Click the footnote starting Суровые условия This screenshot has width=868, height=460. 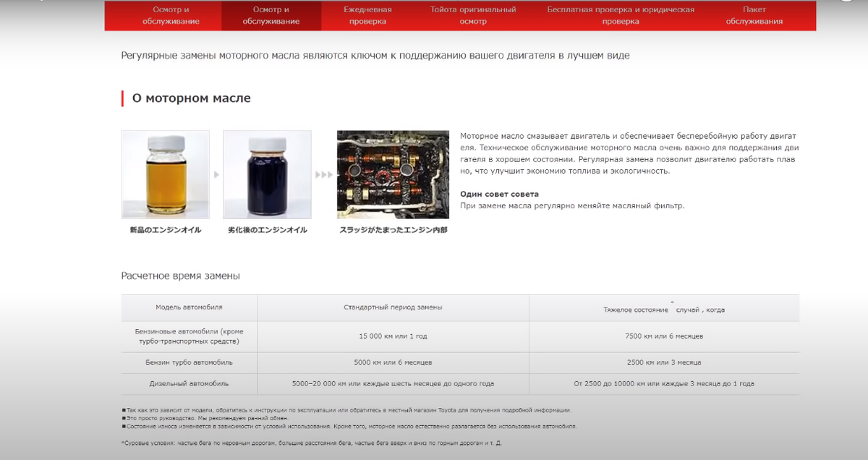(311, 442)
